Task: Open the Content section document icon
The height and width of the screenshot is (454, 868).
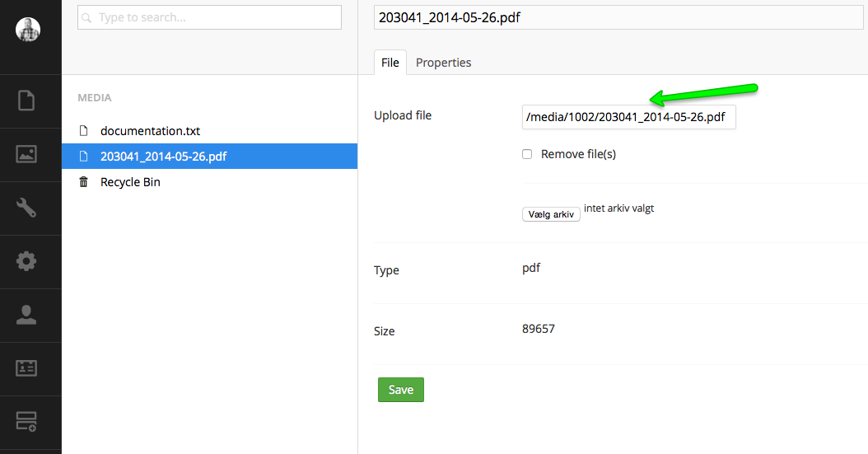Action: tap(26, 101)
